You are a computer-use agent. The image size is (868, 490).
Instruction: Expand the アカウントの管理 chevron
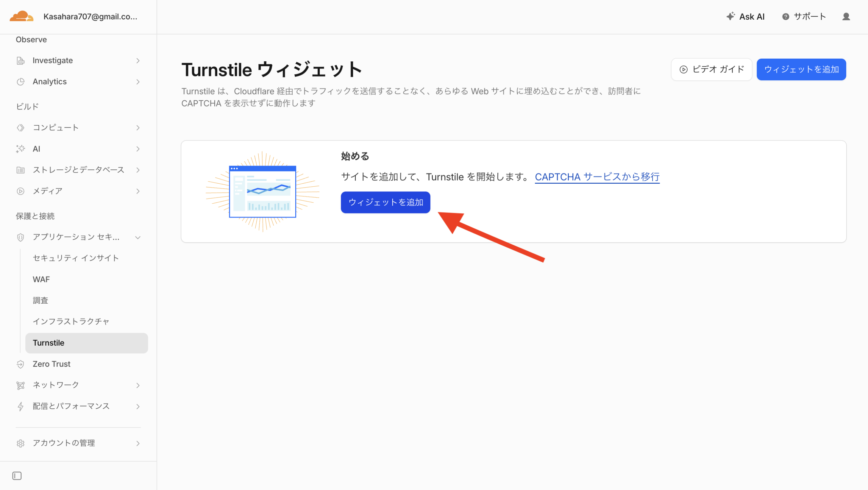pyautogui.click(x=138, y=443)
